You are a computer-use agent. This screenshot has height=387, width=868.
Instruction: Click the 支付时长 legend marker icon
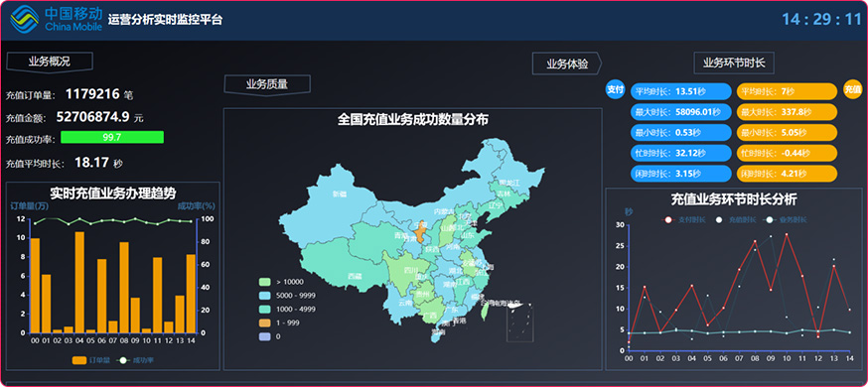tap(668, 220)
